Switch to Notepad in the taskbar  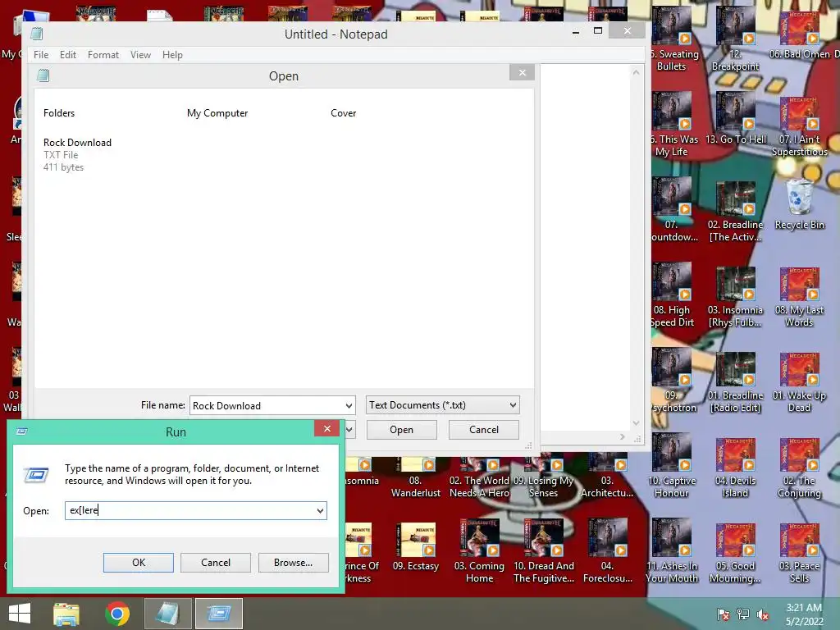point(167,614)
